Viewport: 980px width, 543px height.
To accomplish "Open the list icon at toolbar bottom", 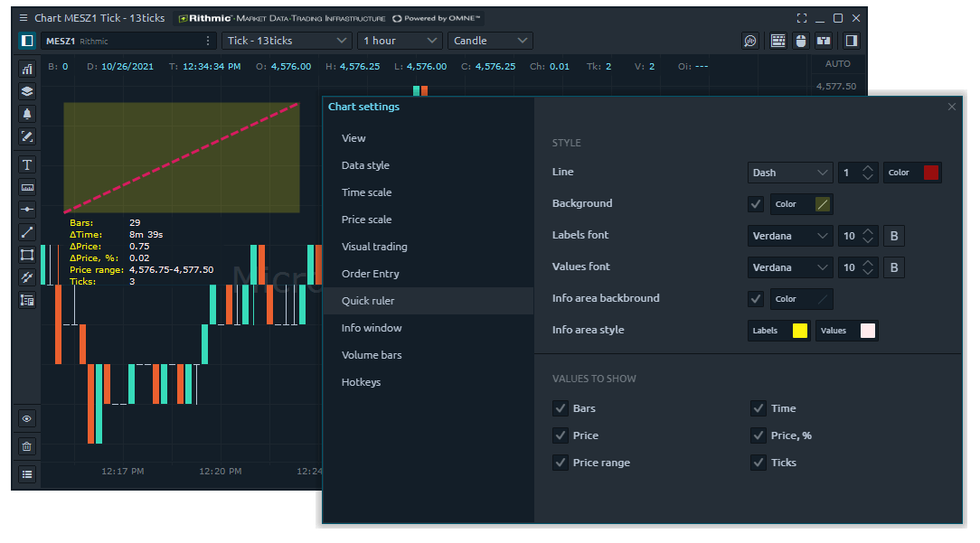I will [x=27, y=474].
